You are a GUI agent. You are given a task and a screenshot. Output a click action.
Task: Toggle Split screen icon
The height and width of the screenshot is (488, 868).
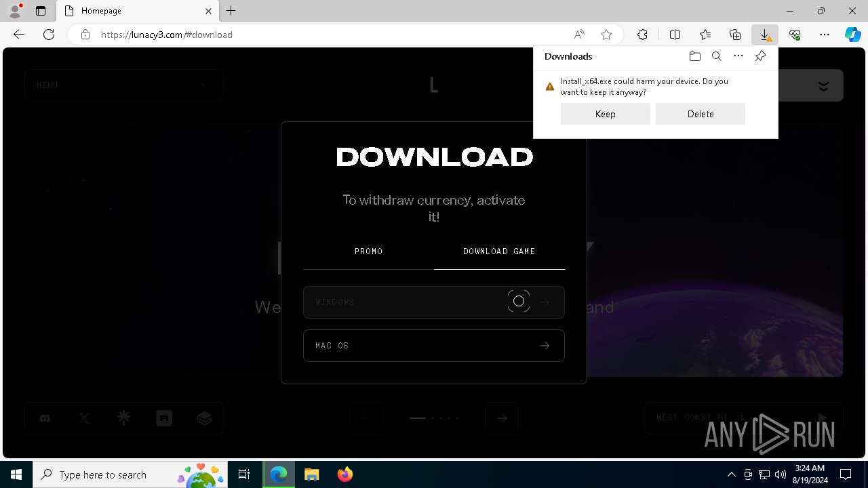tap(675, 35)
